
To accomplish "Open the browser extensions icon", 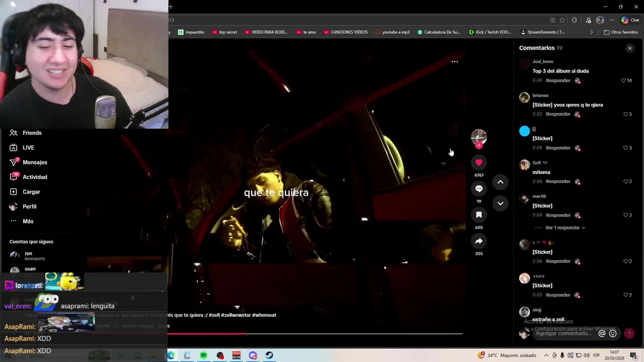I will pos(575,20).
